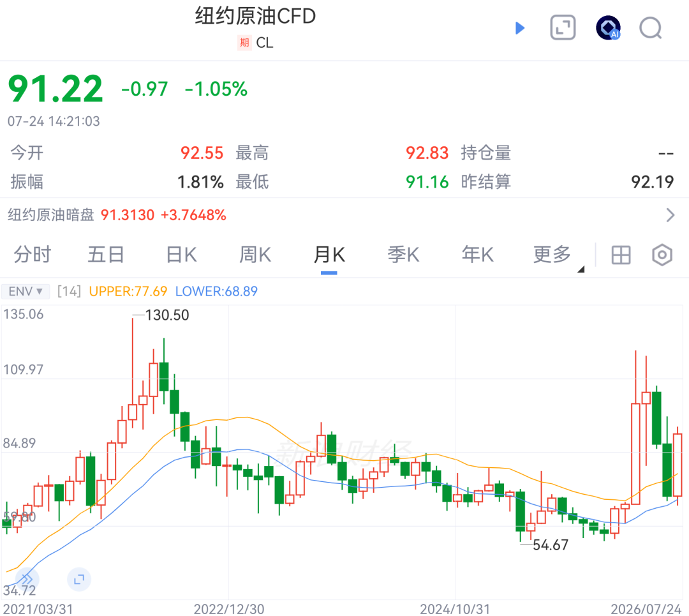Image resolution: width=689 pixels, height=616 pixels.
Task: Tap the 109.97 y-axis label
Action: click(24, 370)
